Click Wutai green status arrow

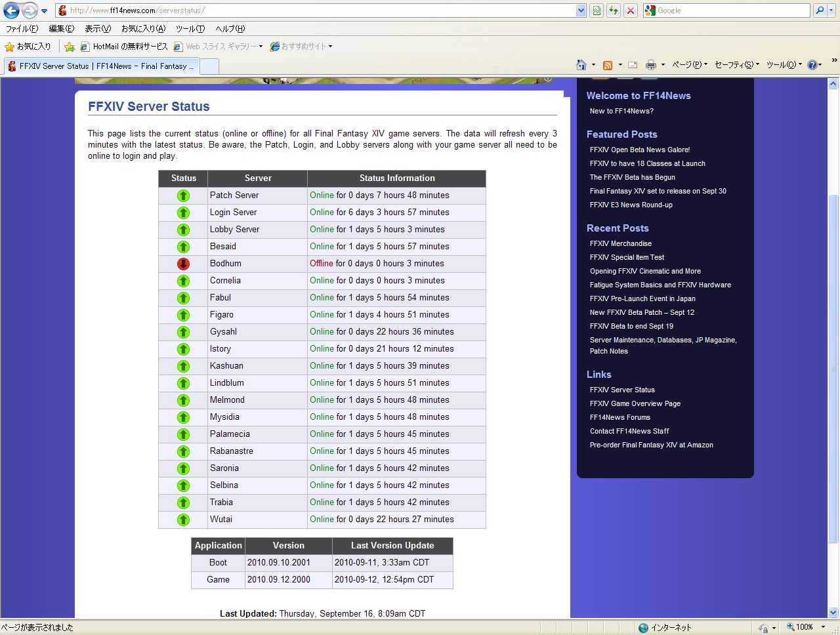point(183,520)
